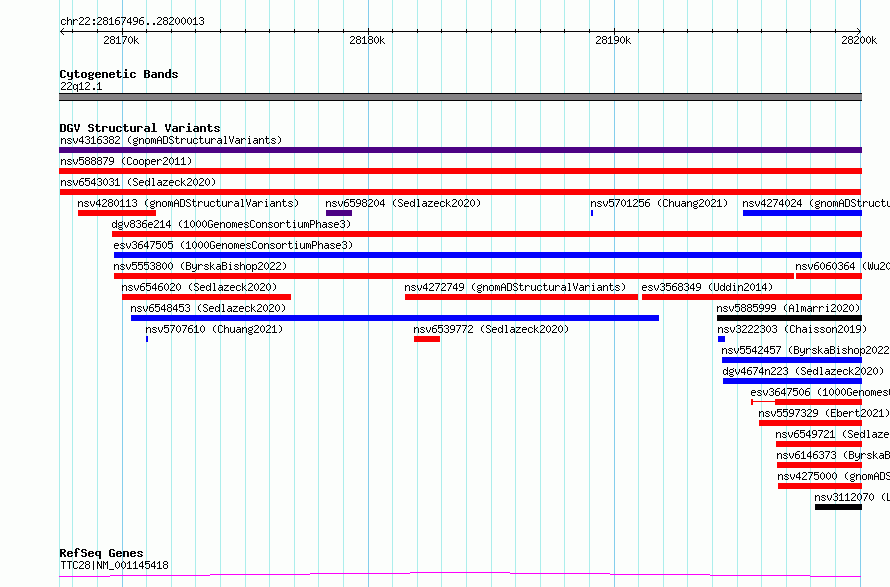The height and width of the screenshot is (587, 890).
Task: Click the Cytogenetic Bands track title
Action: click(119, 74)
